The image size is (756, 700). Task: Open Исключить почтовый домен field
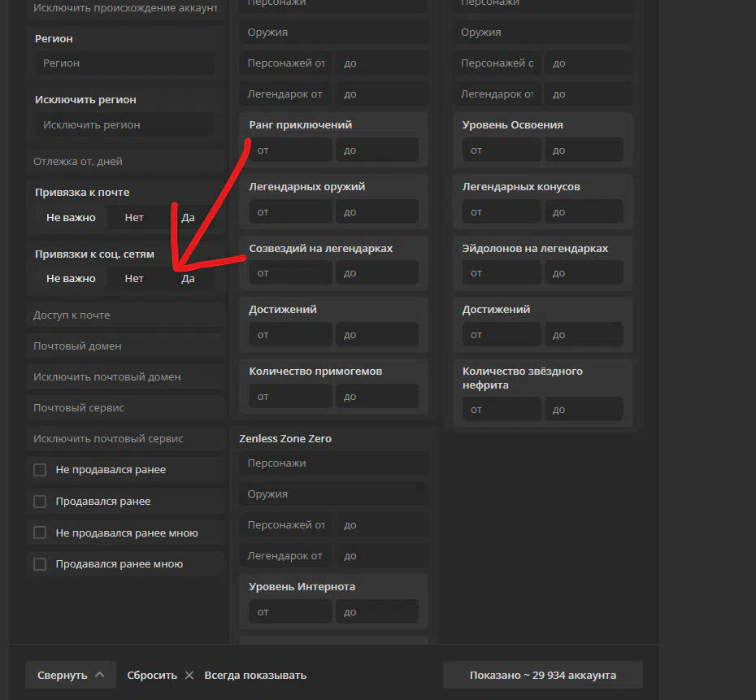tap(125, 377)
